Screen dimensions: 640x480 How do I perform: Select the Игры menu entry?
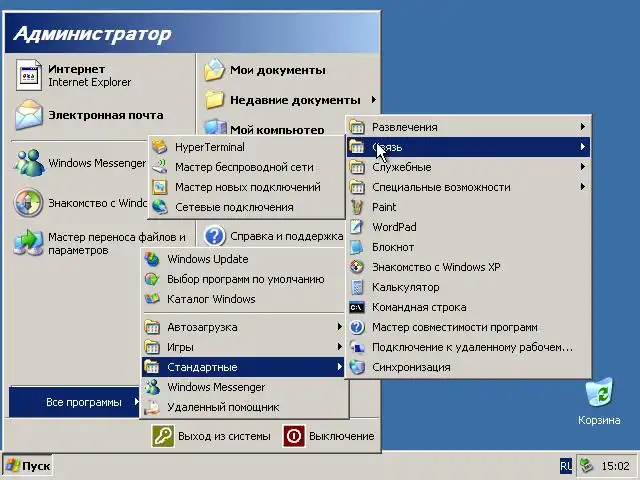pos(243,347)
